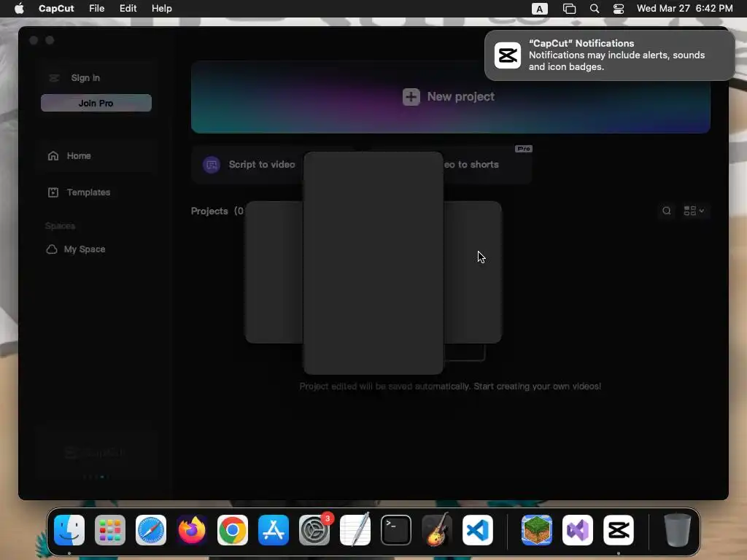Image resolution: width=747 pixels, height=560 pixels.
Task: Click the CapCut notification banner
Action: (x=610, y=55)
